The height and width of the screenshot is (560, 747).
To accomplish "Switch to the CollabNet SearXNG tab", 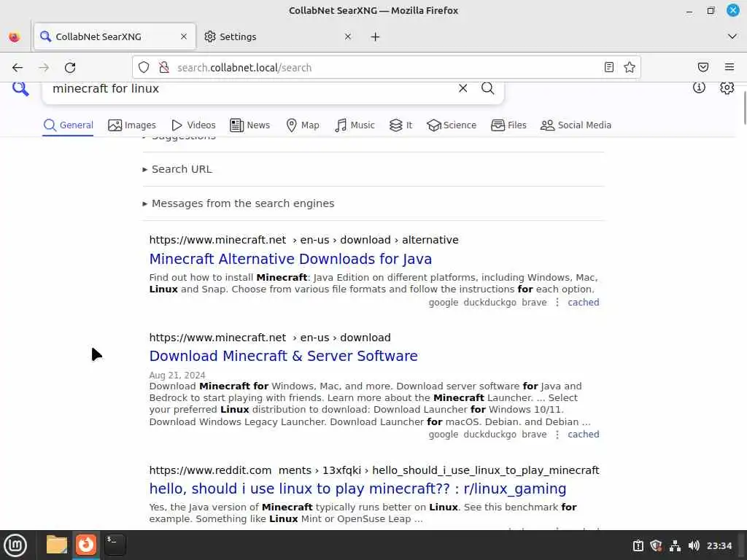I will [115, 36].
